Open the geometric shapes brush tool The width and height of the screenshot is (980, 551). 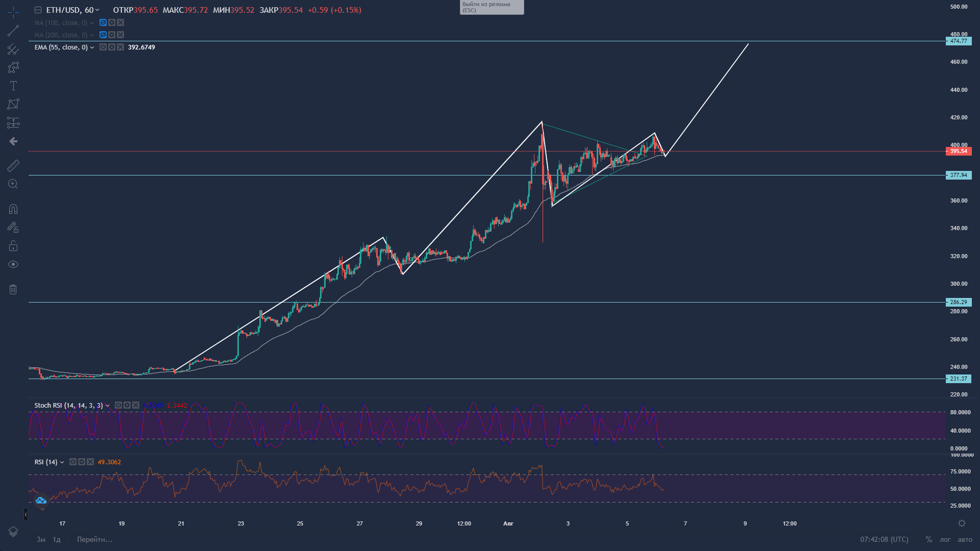click(13, 67)
